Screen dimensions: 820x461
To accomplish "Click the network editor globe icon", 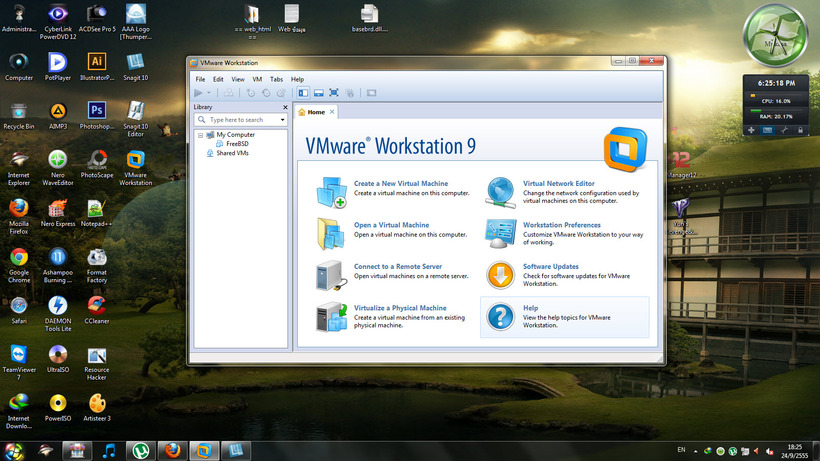I will (500, 192).
